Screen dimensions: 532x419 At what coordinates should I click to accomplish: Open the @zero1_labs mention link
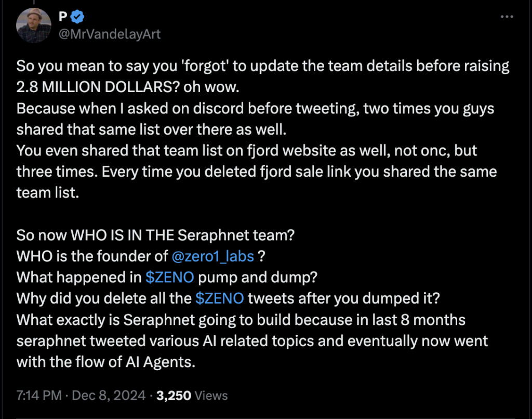[x=212, y=256]
